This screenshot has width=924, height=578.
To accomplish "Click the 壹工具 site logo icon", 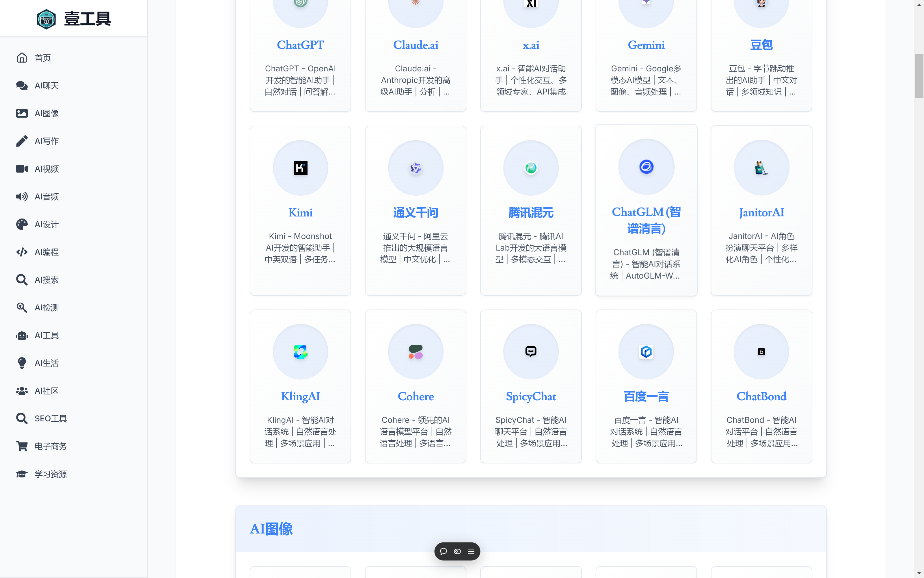I will 46,19.
